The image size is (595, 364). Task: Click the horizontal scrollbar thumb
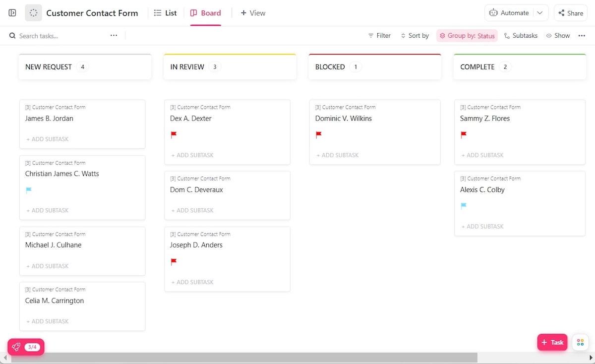coord(243,358)
